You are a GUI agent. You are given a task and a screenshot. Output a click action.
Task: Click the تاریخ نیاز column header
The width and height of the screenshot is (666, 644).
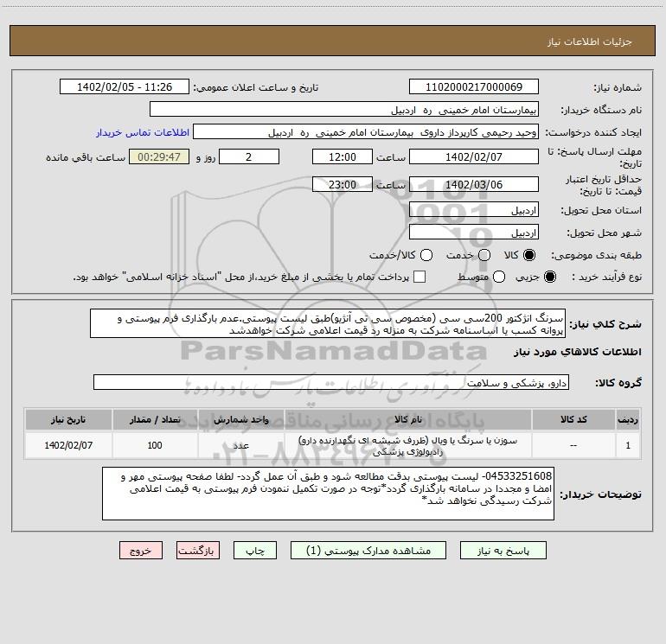pos(68,420)
